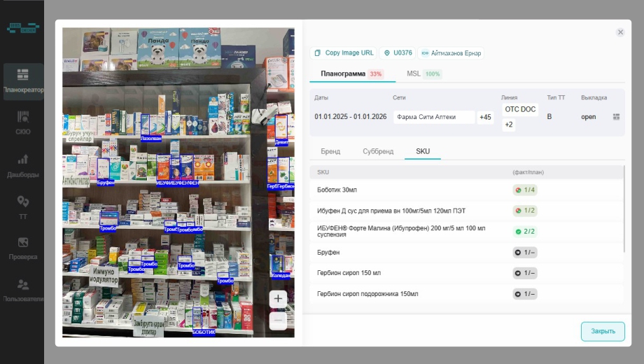644x364 pixels.
Task: Click the Закрыть button
Action: click(602, 331)
